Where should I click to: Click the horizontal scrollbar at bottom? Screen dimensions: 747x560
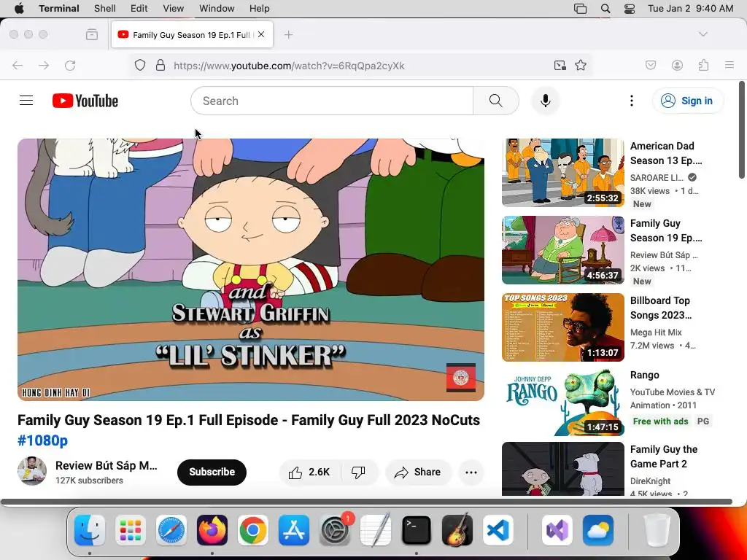click(366, 502)
